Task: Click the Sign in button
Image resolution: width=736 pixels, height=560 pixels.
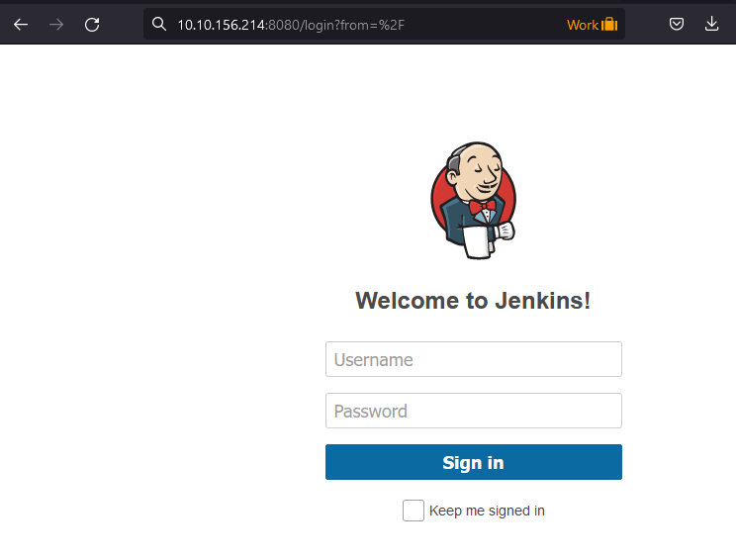Action: point(474,462)
